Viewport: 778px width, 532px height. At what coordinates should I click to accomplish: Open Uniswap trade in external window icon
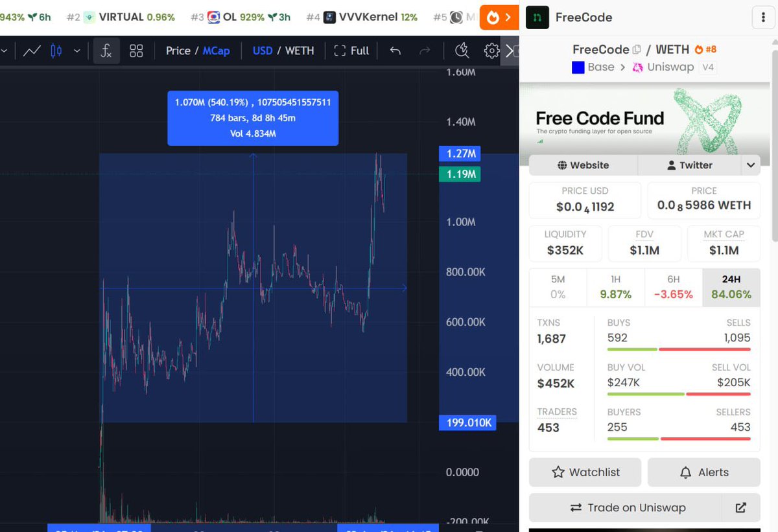(741, 507)
